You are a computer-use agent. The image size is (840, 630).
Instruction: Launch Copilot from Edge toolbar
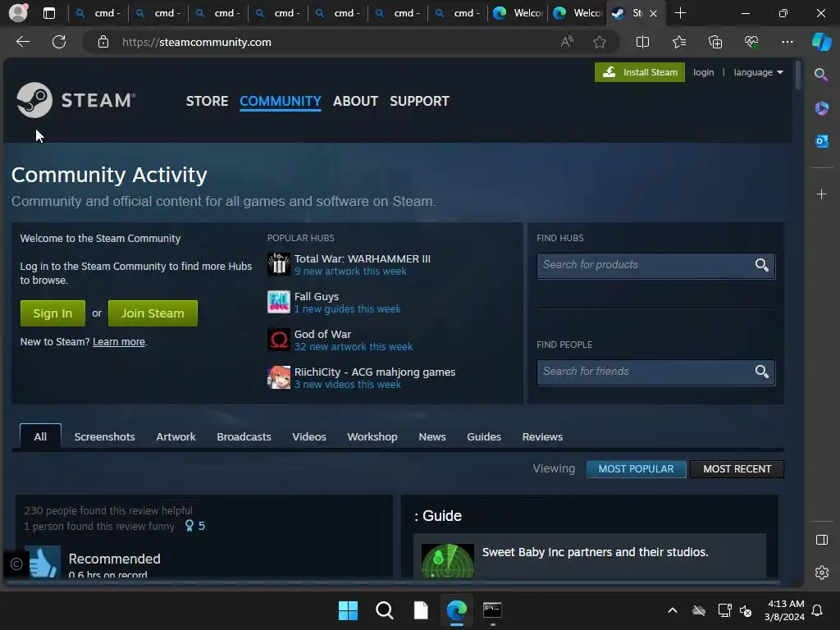coord(821,42)
